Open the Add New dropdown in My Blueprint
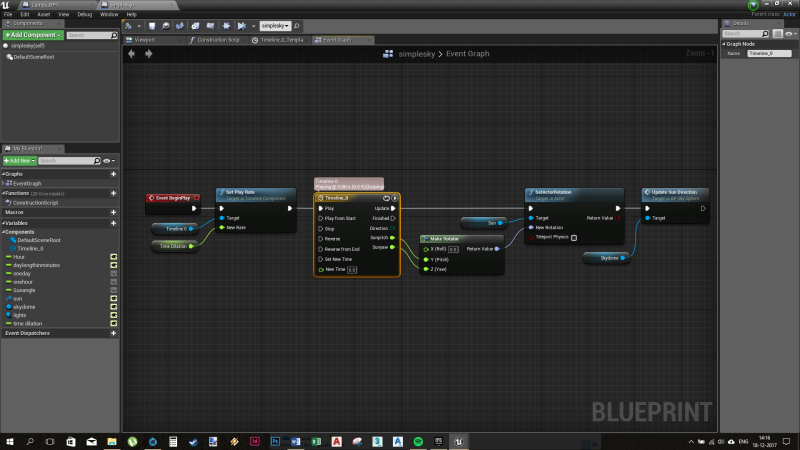The height and width of the screenshot is (450, 800). coord(19,160)
